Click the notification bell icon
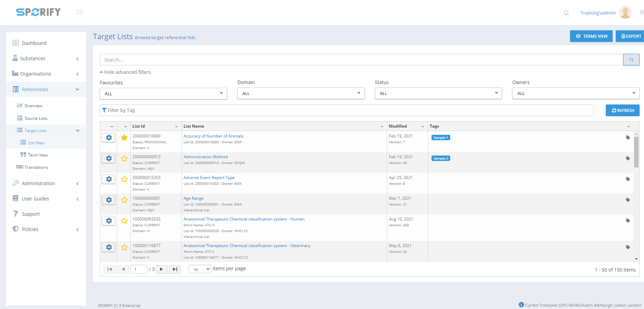 tap(566, 13)
